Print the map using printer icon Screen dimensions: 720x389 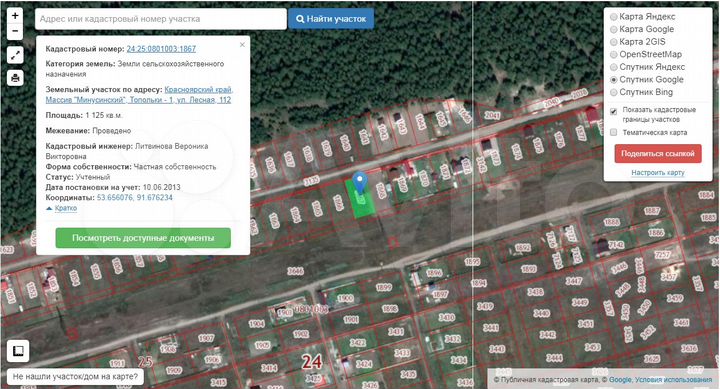pyautogui.click(x=15, y=78)
